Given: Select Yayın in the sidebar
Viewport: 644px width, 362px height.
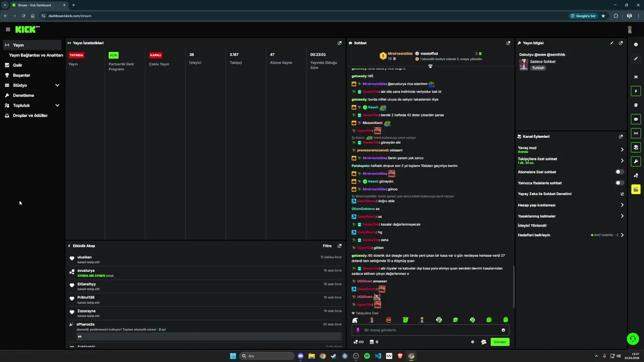Looking at the screenshot, I should 32,45.
